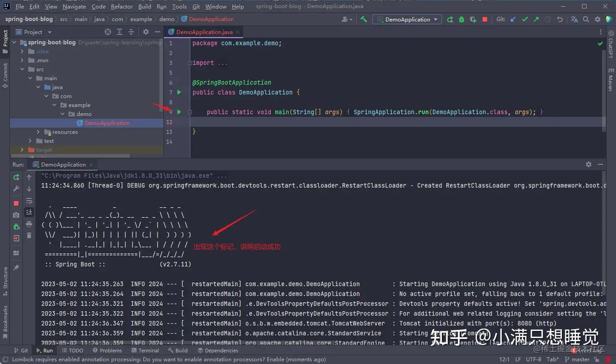Stop the application using the toolbar red square
616x364 pixels.
(485, 19)
